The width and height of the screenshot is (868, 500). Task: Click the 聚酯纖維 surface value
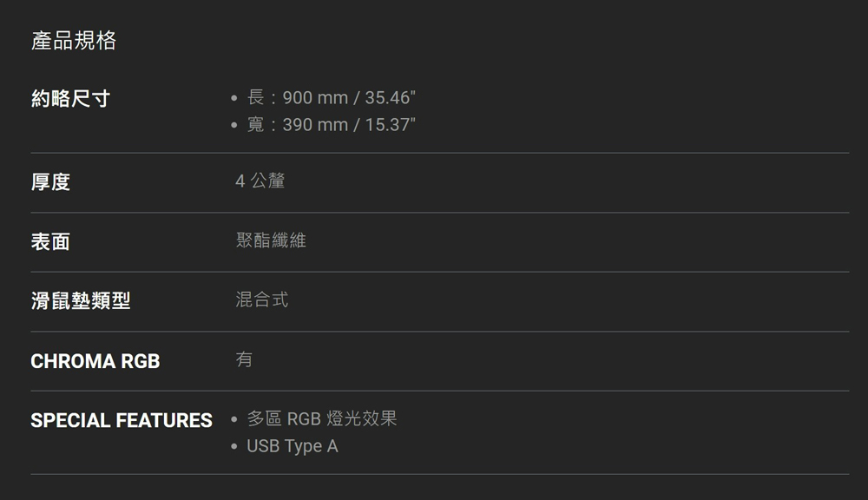pos(271,240)
